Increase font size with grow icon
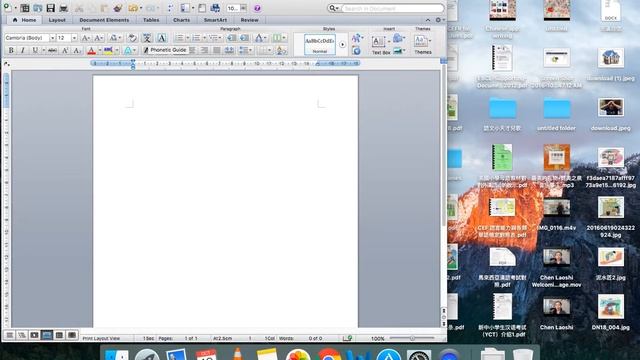 click(x=85, y=38)
